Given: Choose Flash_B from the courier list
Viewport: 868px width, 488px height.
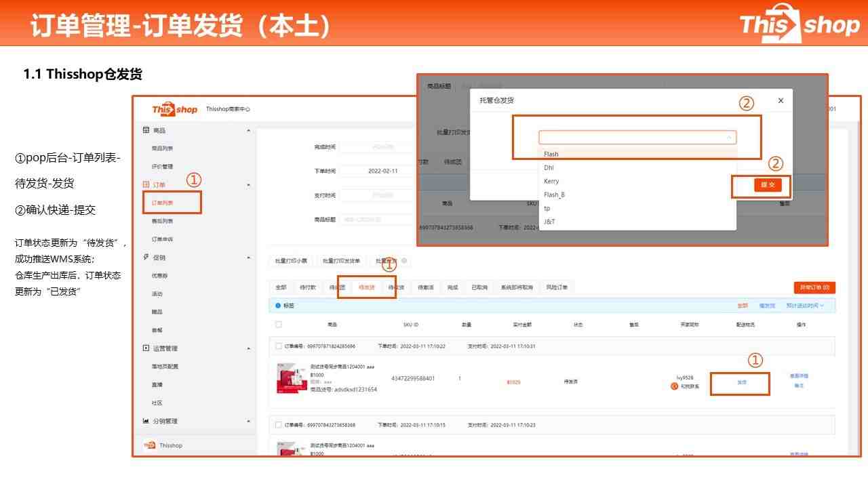Looking at the screenshot, I should (637, 195).
